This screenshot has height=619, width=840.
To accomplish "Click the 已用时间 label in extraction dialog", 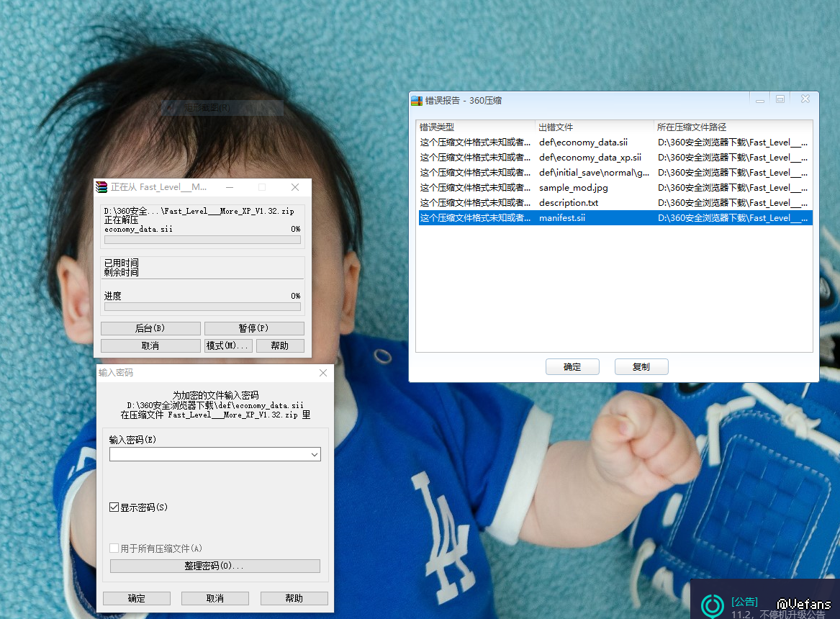I will click(x=122, y=263).
